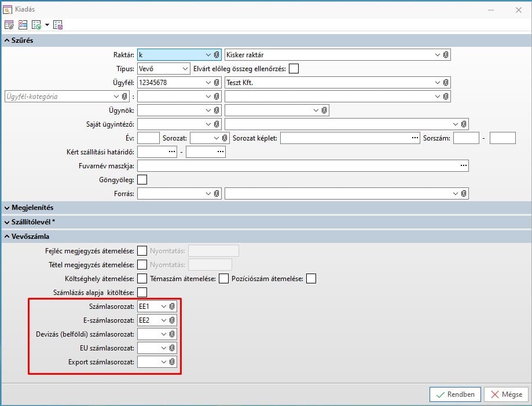Enable the Göngyöleg checkbox
The image size is (532, 406).
142,180
